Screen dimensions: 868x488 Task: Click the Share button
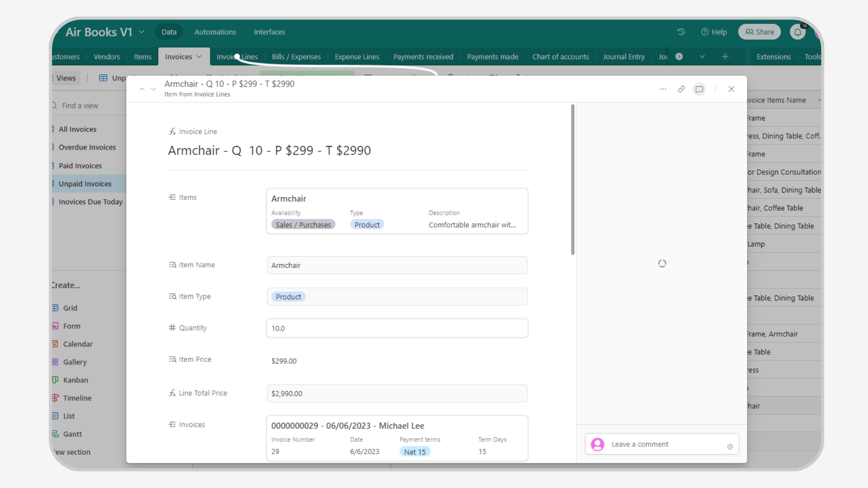click(759, 32)
